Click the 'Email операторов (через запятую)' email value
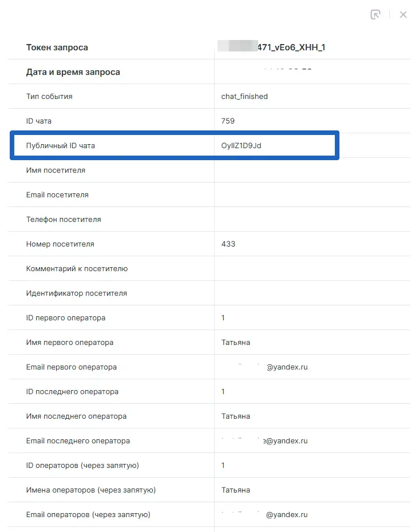 265,514
